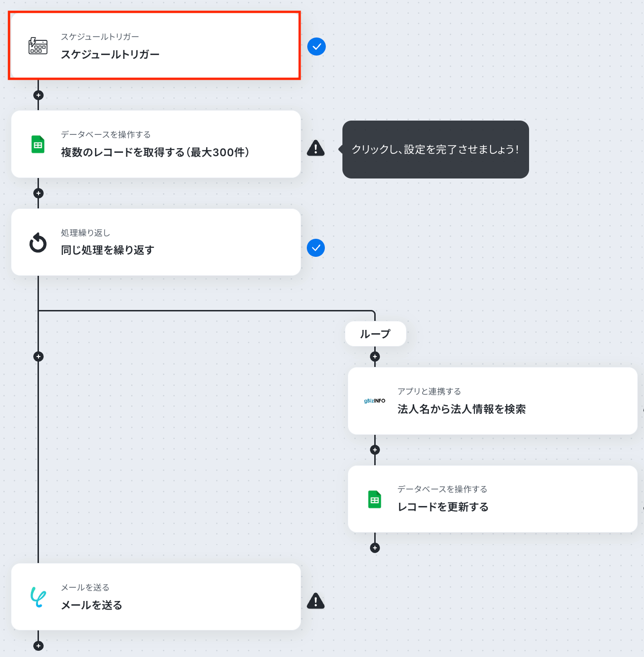Click the plus node under the ループ label
The height and width of the screenshot is (657, 644).
click(x=375, y=357)
